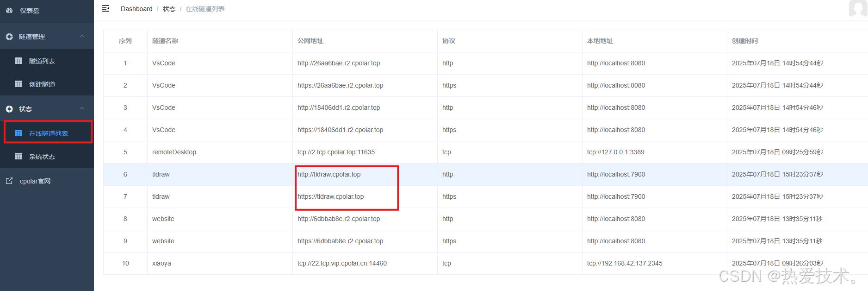The width and height of the screenshot is (868, 291).
Task: Click website name in row 9
Action: point(163,241)
